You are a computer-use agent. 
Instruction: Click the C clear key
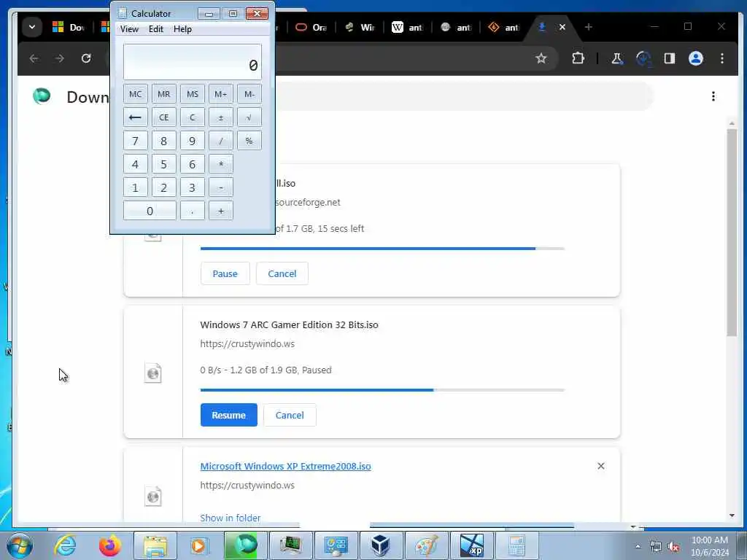point(193,117)
